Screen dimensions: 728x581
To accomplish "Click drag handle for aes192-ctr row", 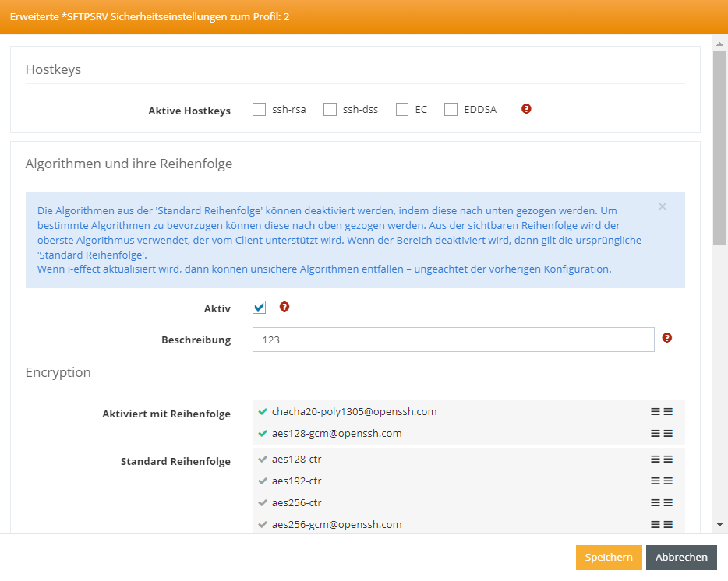I will coord(662,481).
